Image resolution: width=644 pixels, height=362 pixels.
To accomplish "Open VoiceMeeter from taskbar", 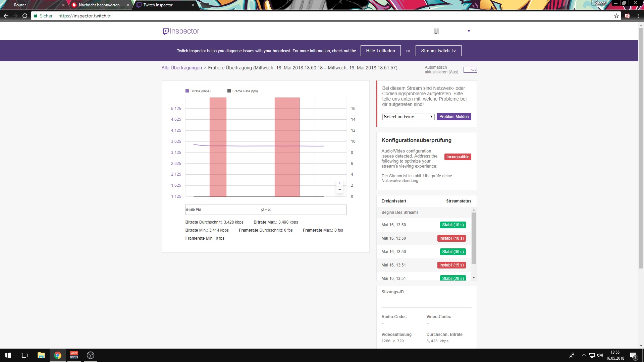I will [x=74, y=355].
